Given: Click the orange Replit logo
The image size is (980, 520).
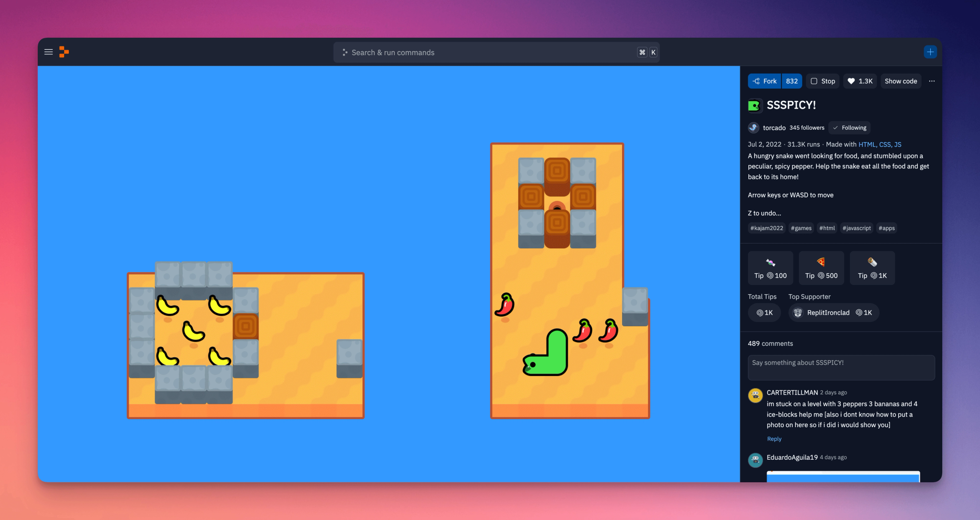Looking at the screenshot, I should pyautogui.click(x=64, y=52).
